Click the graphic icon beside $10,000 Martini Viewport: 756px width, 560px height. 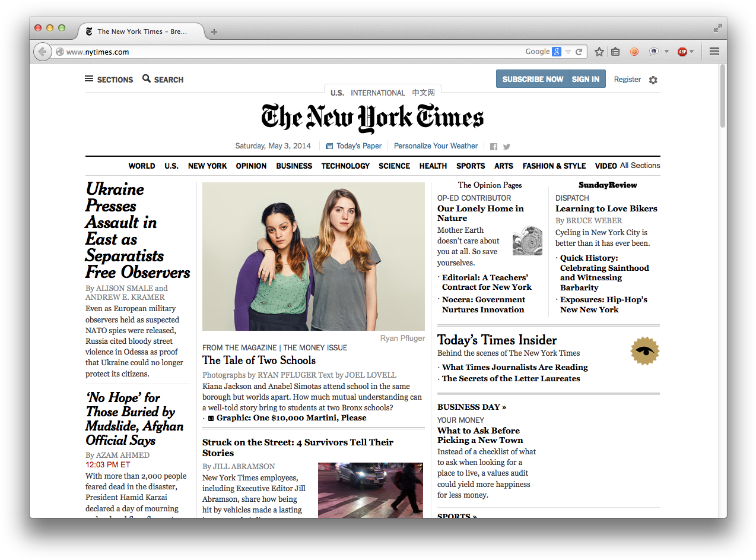pos(211,419)
